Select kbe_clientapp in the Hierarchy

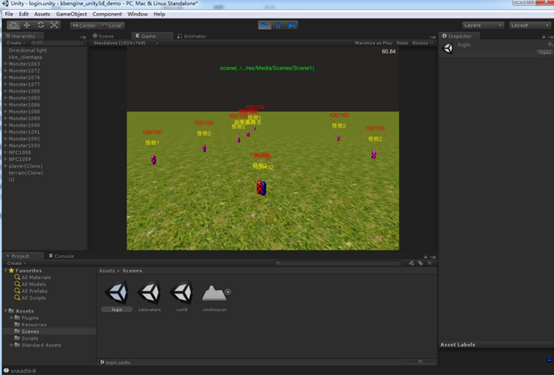25,57
